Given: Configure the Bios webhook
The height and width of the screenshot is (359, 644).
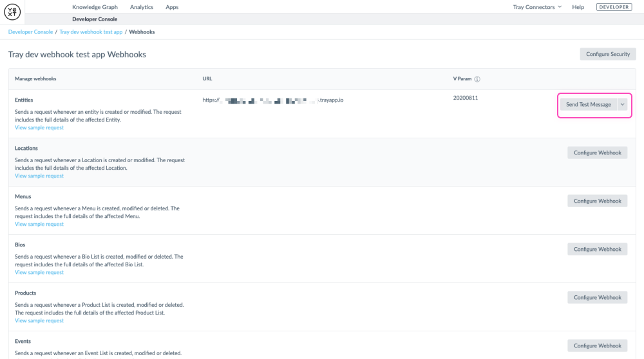Looking at the screenshot, I should 597,249.
